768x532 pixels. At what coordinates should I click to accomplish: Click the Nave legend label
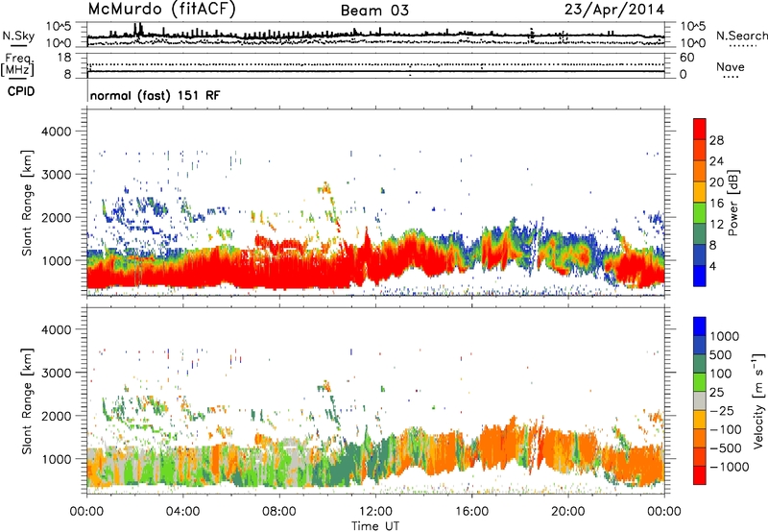coord(731,67)
